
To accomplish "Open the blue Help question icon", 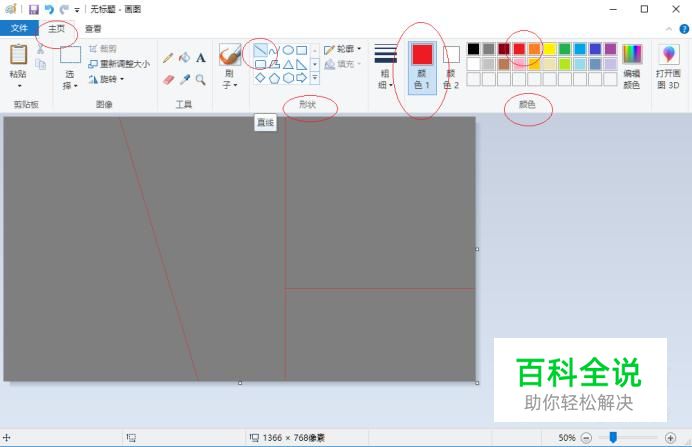I will [x=684, y=29].
